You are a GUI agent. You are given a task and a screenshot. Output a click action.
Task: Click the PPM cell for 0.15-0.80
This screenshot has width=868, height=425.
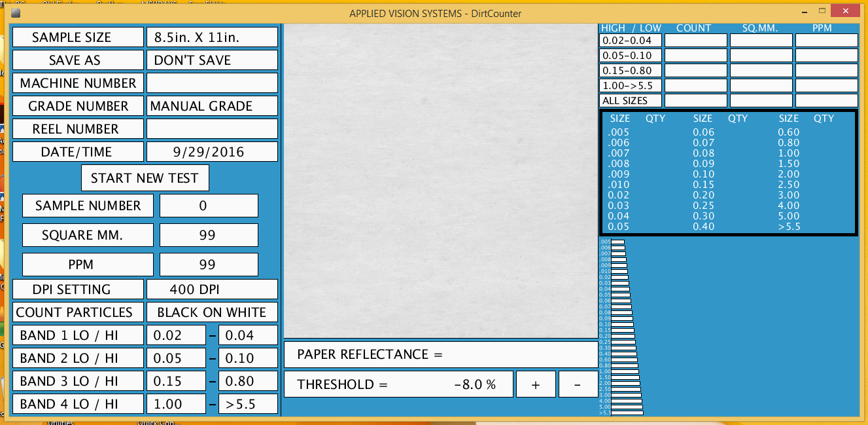(827, 71)
